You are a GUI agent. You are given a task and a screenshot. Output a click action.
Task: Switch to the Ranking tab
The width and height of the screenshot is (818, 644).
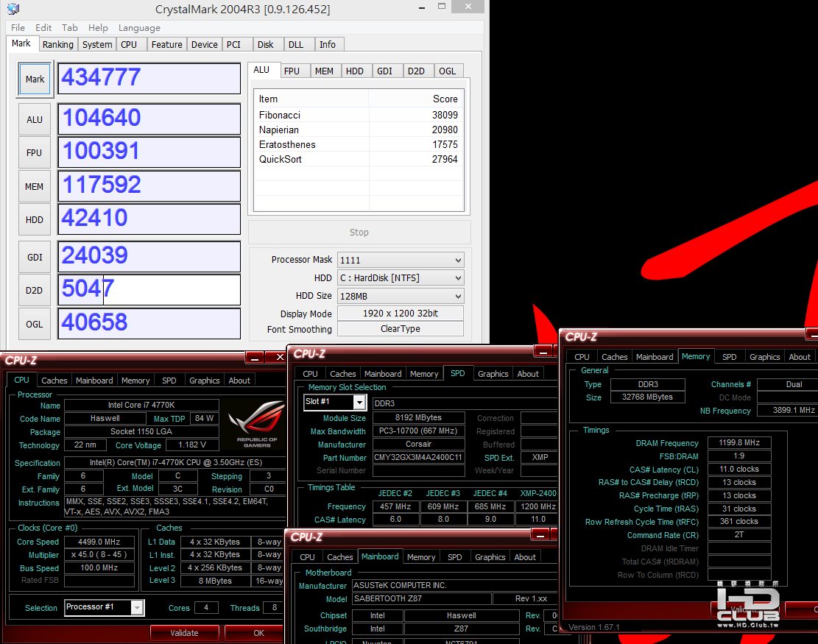(58, 44)
